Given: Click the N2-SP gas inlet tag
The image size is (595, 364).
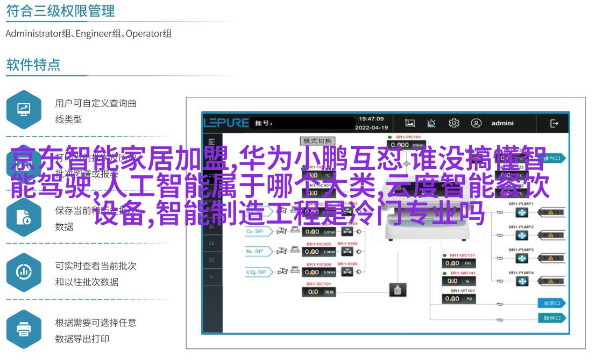Looking at the screenshot, I should [x=259, y=252].
